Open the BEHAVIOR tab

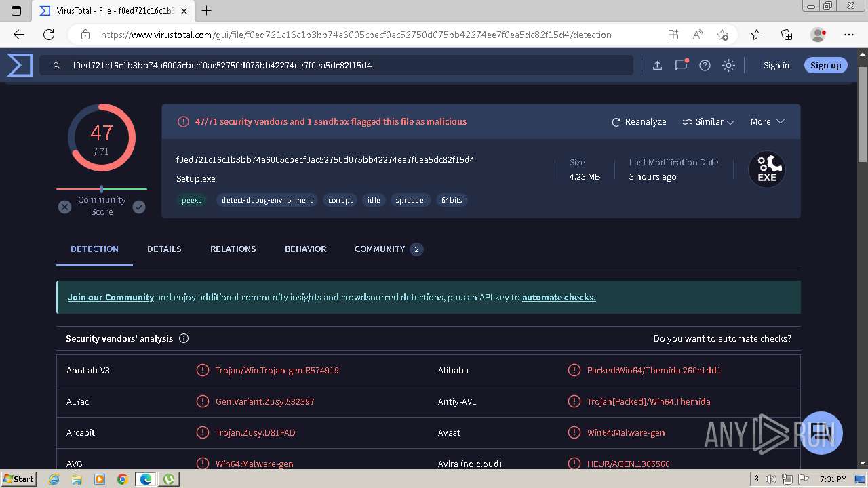[306, 249]
